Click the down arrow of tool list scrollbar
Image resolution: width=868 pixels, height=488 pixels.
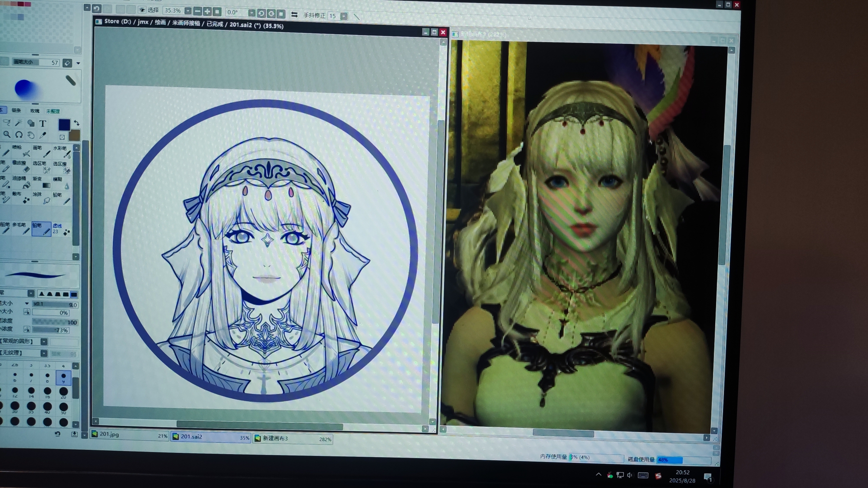[76, 257]
